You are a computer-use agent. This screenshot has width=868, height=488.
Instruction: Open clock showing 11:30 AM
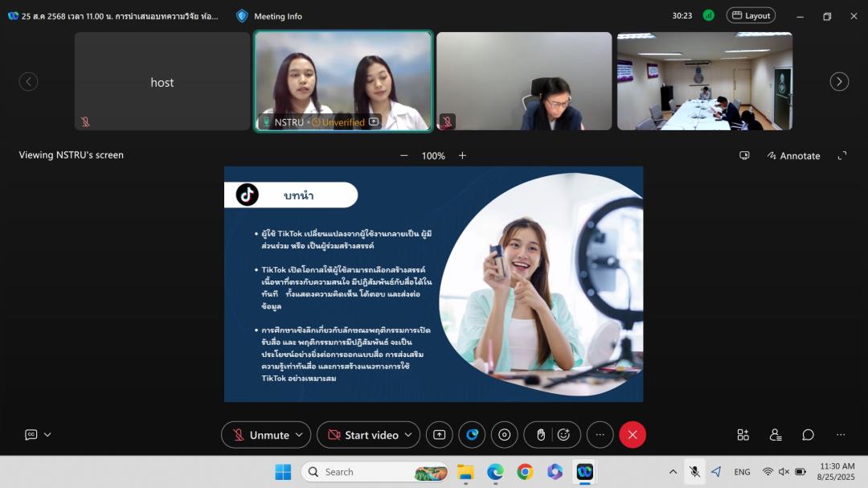point(837,471)
